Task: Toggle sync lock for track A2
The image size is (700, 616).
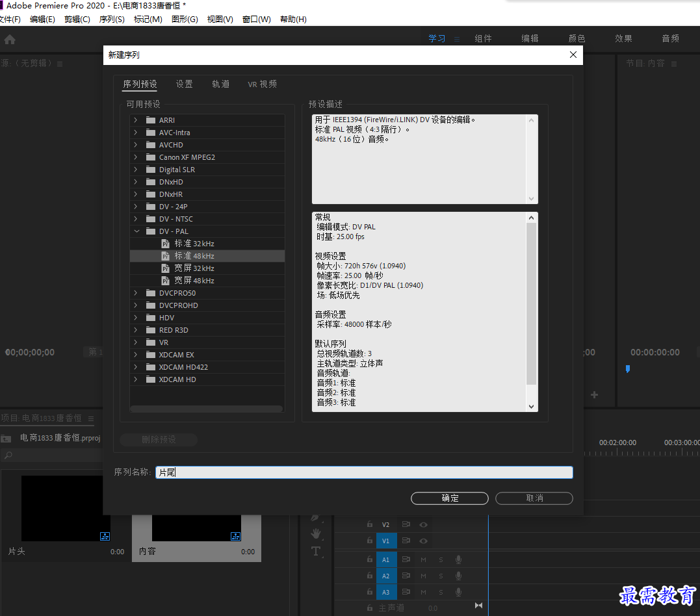Action: click(406, 576)
